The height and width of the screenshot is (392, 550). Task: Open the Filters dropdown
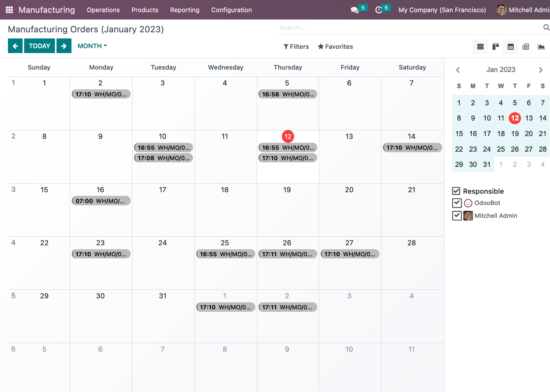click(x=296, y=47)
